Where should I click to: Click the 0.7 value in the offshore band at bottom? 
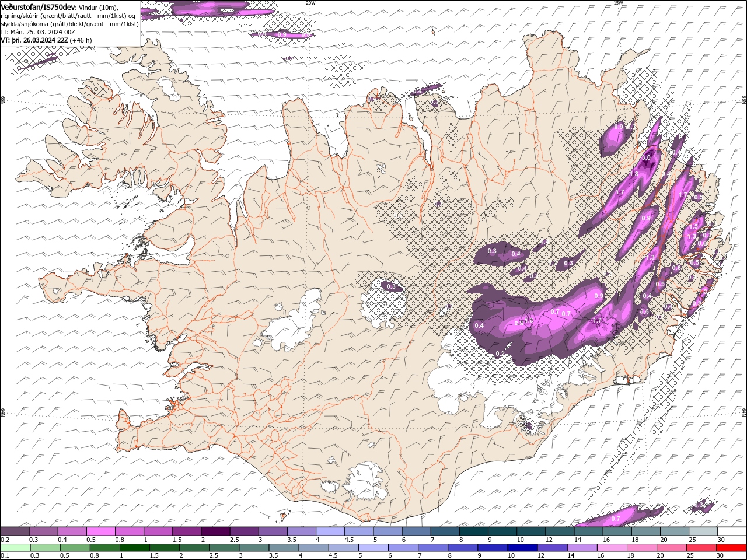tap(616, 519)
